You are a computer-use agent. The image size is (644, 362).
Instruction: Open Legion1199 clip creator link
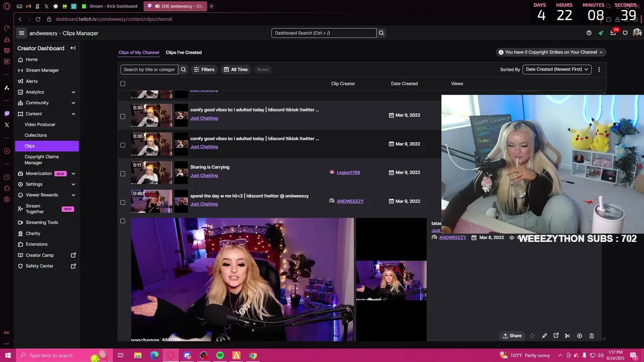pos(348,172)
